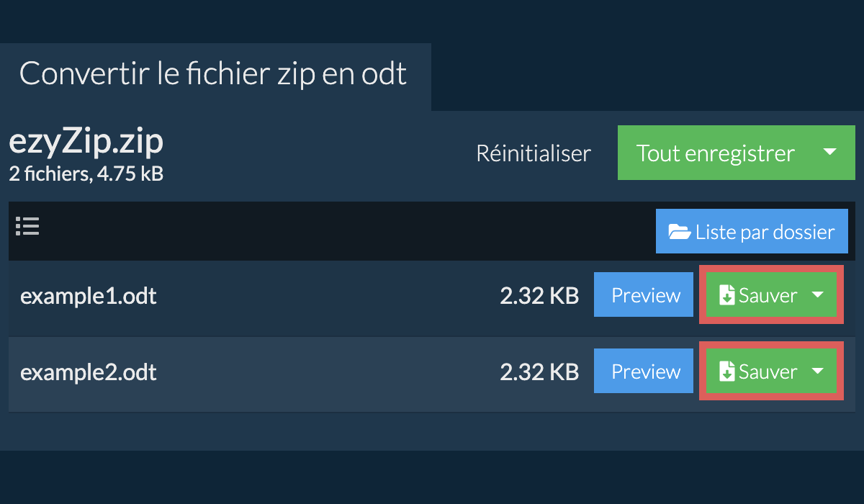Viewport: 864px width, 504px height.
Task: Click the 'Convertir le fichier zip en odt' tab
Action: coord(212,73)
